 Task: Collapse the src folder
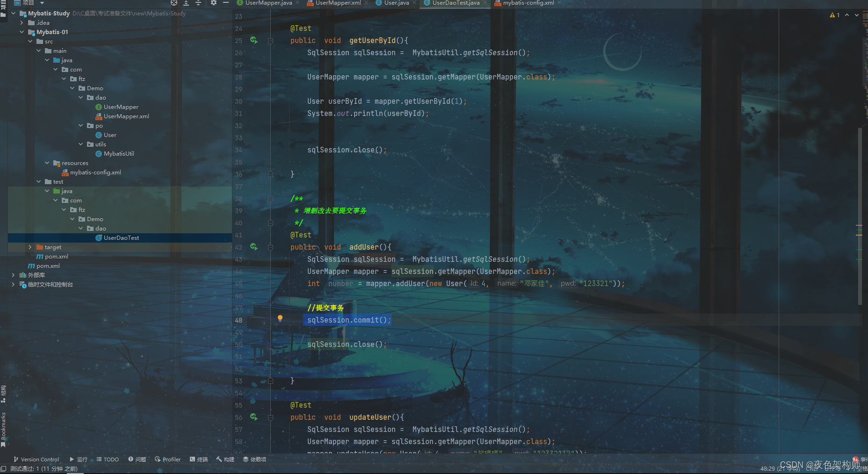(x=30, y=41)
